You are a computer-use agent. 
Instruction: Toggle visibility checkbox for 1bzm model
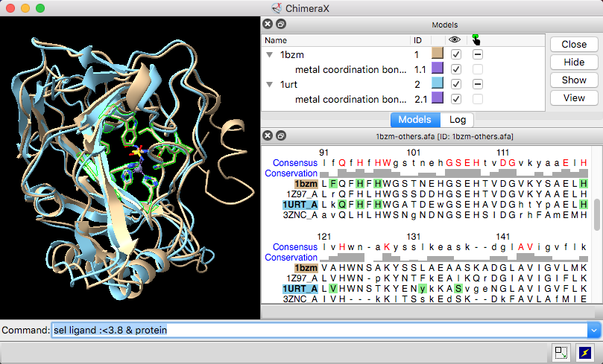(456, 54)
